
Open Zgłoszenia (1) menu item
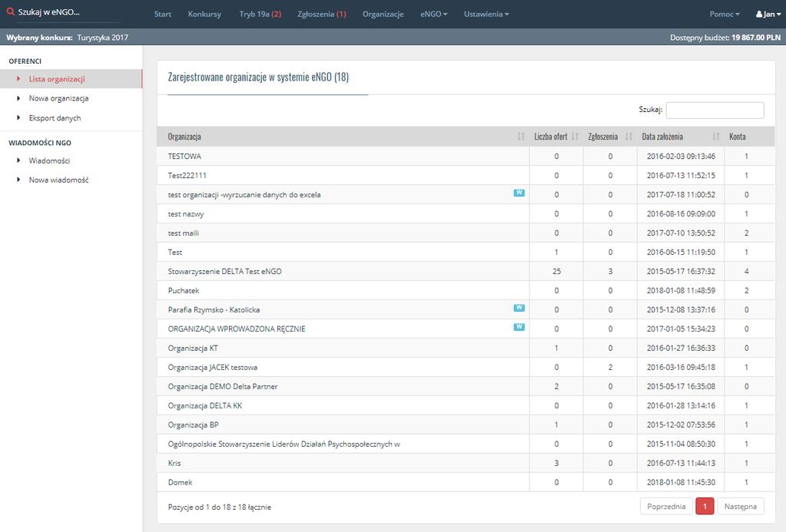point(322,14)
